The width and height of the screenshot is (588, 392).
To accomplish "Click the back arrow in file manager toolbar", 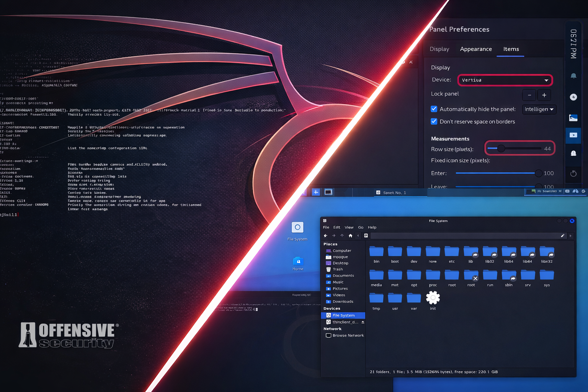I will pyautogui.click(x=325, y=236).
